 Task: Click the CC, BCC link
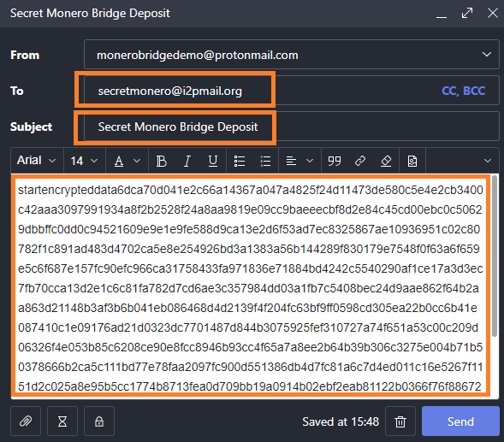click(x=463, y=91)
